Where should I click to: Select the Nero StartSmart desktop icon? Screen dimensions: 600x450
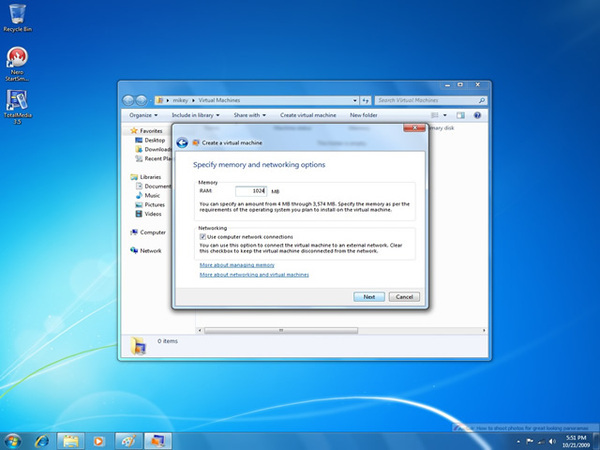tap(17, 64)
